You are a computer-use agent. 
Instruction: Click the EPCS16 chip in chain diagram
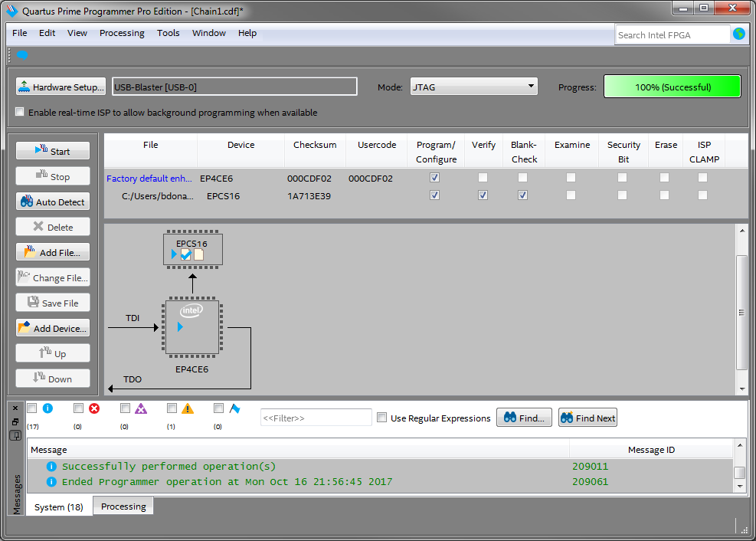coord(193,250)
